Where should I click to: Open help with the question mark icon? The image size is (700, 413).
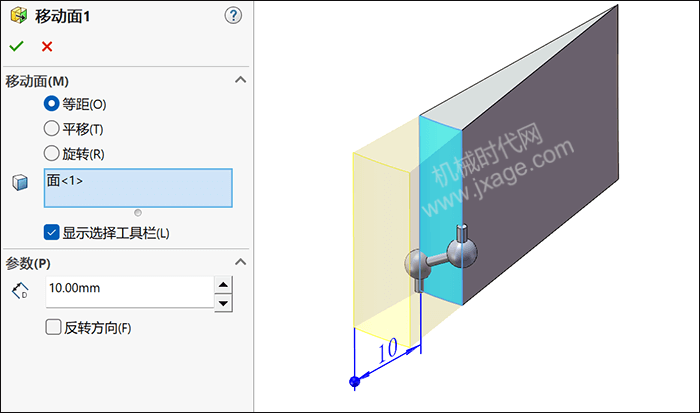tap(233, 16)
